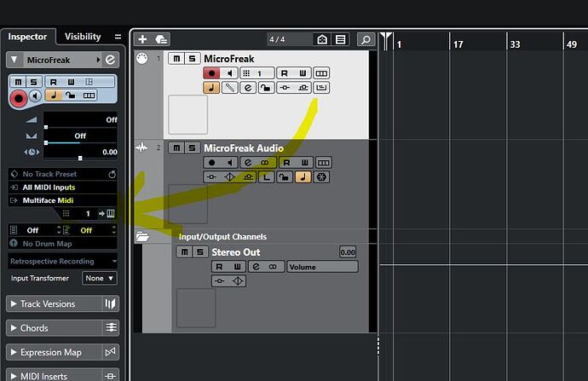Open the track presets icon beside Add Track
Image resolution: width=588 pixels, height=381 pixels.
coord(161,39)
